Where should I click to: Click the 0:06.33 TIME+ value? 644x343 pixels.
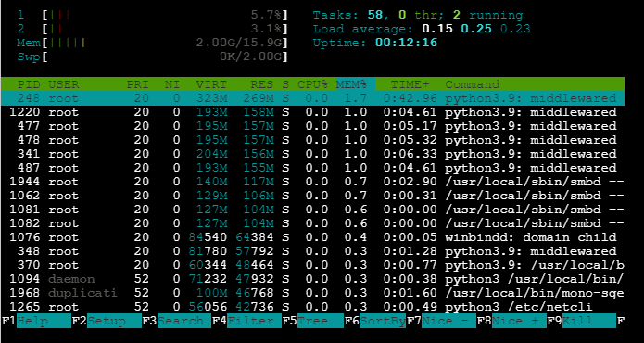pyautogui.click(x=410, y=154)
